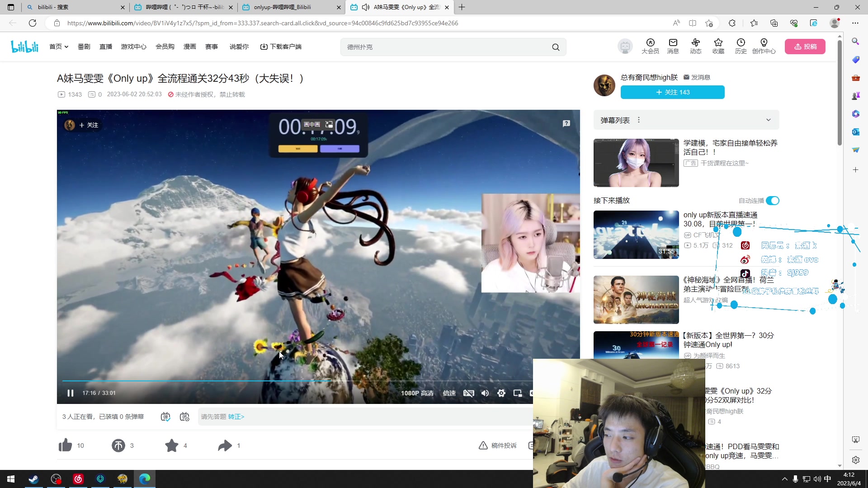868x488 pixels.
Task: Open 收藏 favorites icon
Action: 718,46
